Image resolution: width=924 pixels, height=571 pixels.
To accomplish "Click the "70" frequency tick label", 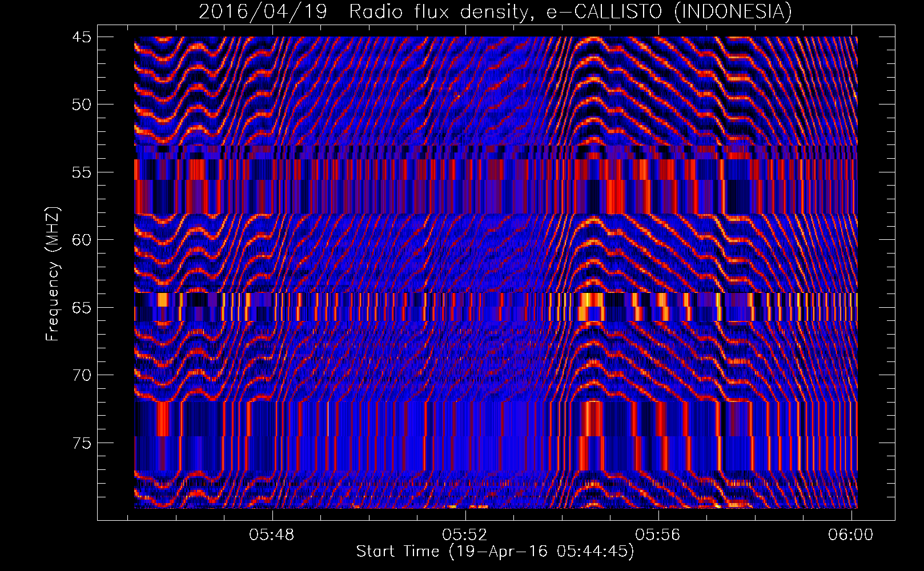I will point(82,375).
